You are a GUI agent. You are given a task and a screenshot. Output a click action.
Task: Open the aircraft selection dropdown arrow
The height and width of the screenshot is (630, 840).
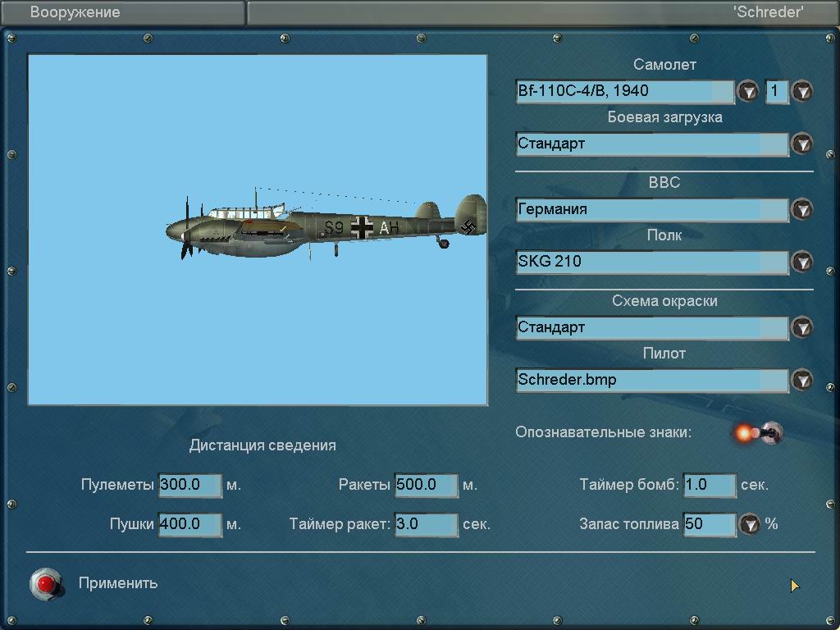click(748, 91)
